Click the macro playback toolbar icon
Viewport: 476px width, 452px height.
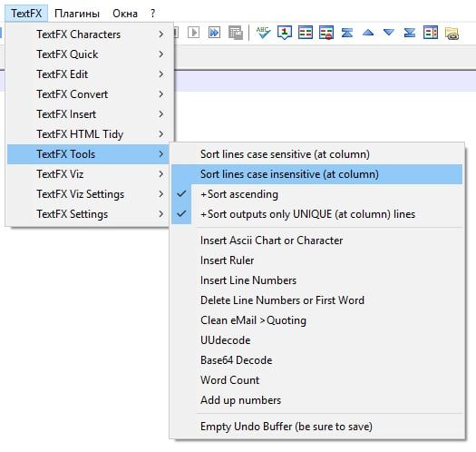[x=193, y=32]
